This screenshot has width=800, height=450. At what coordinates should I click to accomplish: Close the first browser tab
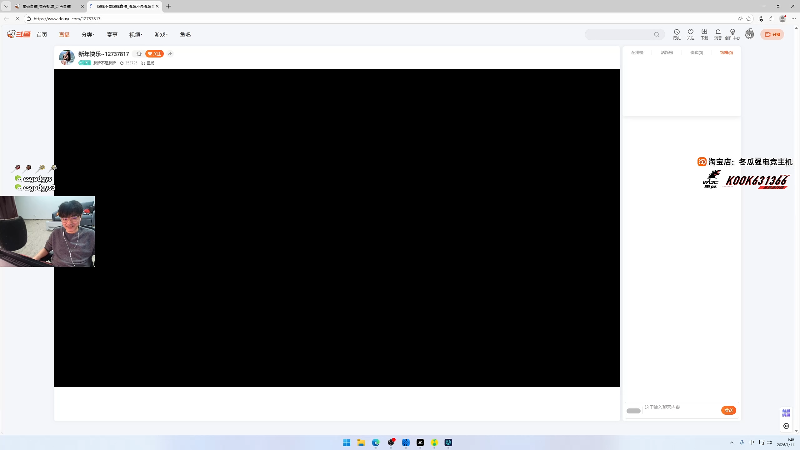pyautogui.click(x=82, y=7)
